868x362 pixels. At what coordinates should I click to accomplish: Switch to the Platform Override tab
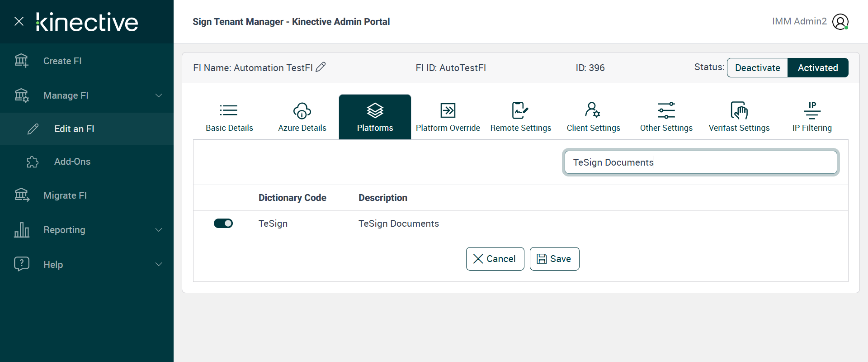tap(448, 117)
